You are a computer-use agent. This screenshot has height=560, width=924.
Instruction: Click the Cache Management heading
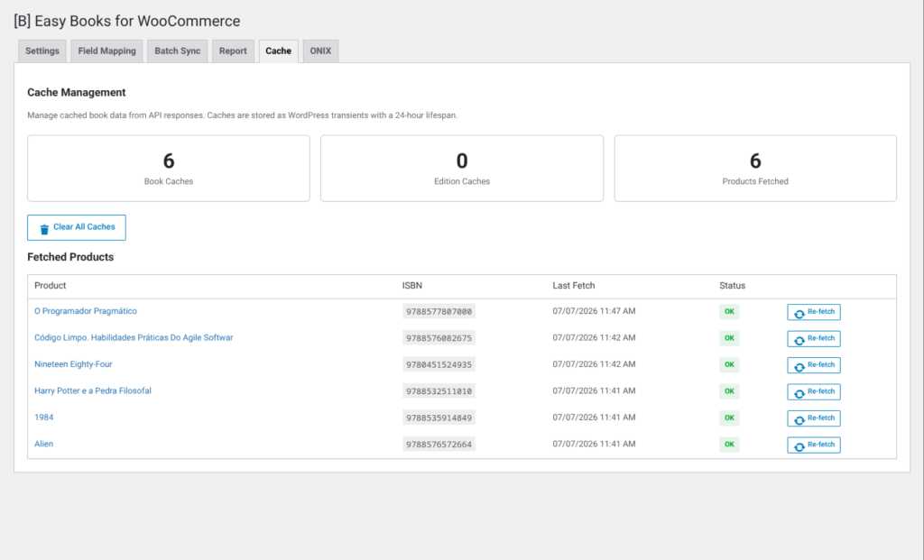pos(77,93)
